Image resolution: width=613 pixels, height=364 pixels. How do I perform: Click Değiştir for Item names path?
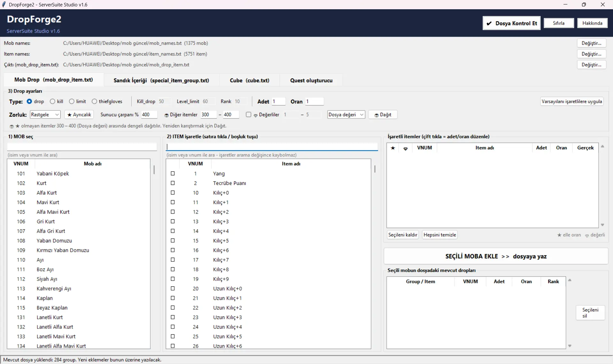(591, 54)
